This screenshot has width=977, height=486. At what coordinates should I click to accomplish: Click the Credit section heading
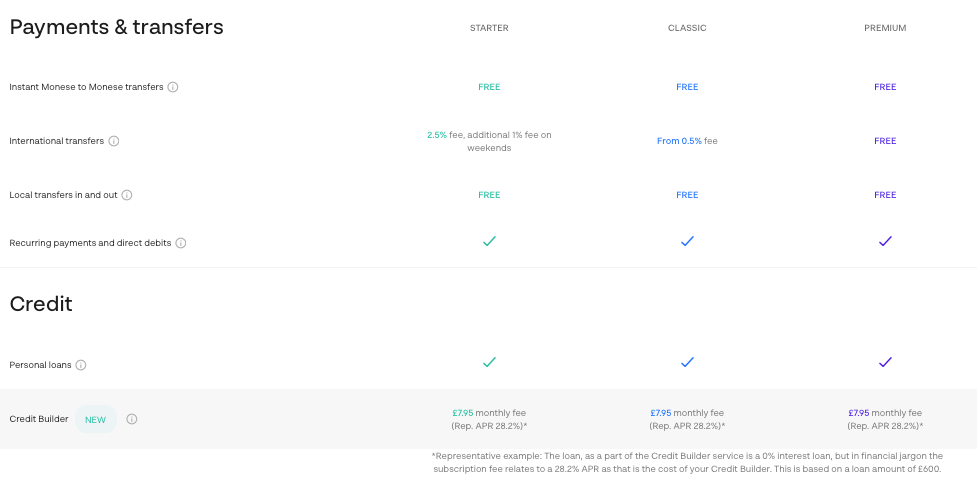pos(41,304)
